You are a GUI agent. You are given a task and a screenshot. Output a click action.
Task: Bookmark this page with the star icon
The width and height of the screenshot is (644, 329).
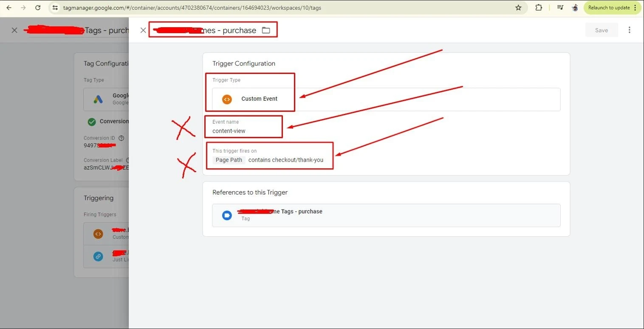[x=518, y=8]
